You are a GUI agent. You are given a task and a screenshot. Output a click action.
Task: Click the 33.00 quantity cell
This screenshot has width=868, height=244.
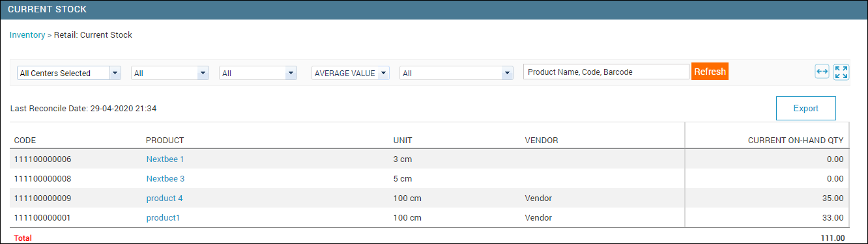[833, 217]
